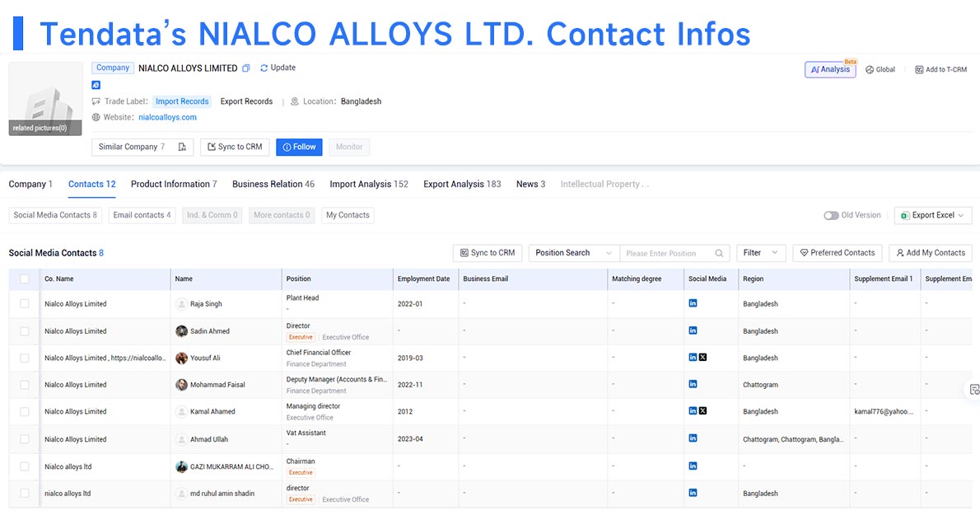Image resolution: width=980 pixels, height=520 pixels.
Task: Open Kamal Ahamed's X (Twitter) icon
Action: point(702,411)
